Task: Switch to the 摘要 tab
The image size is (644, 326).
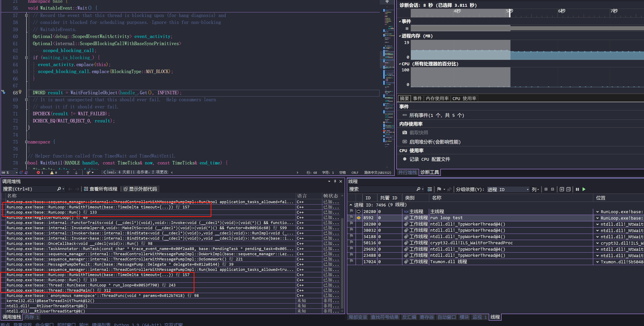Action: pyautogui.click(x=404, y=99)
